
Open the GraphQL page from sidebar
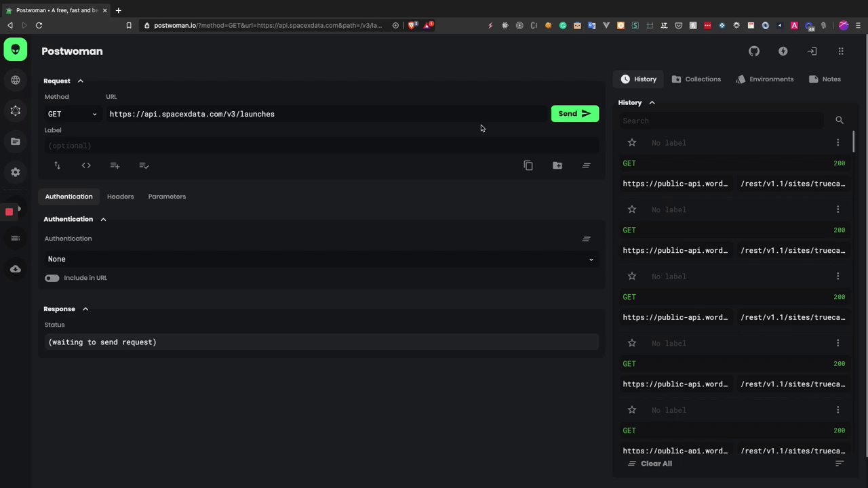(15, 110)
